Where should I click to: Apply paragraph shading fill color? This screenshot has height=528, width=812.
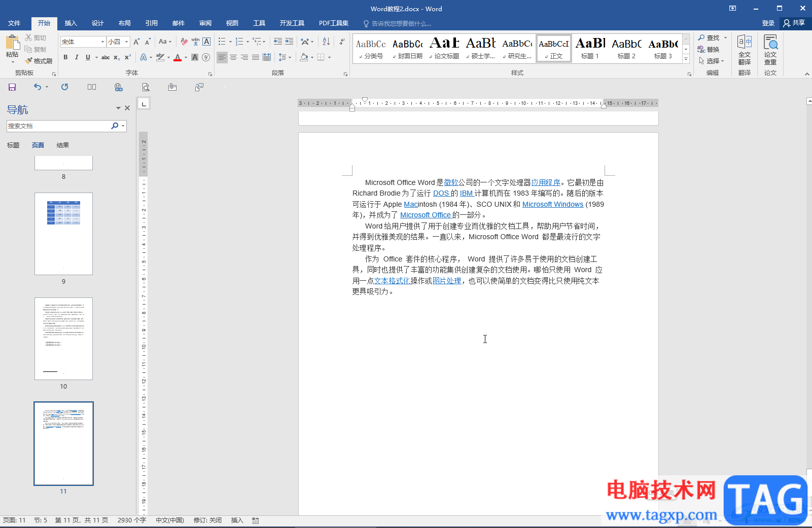coord(304,57)
